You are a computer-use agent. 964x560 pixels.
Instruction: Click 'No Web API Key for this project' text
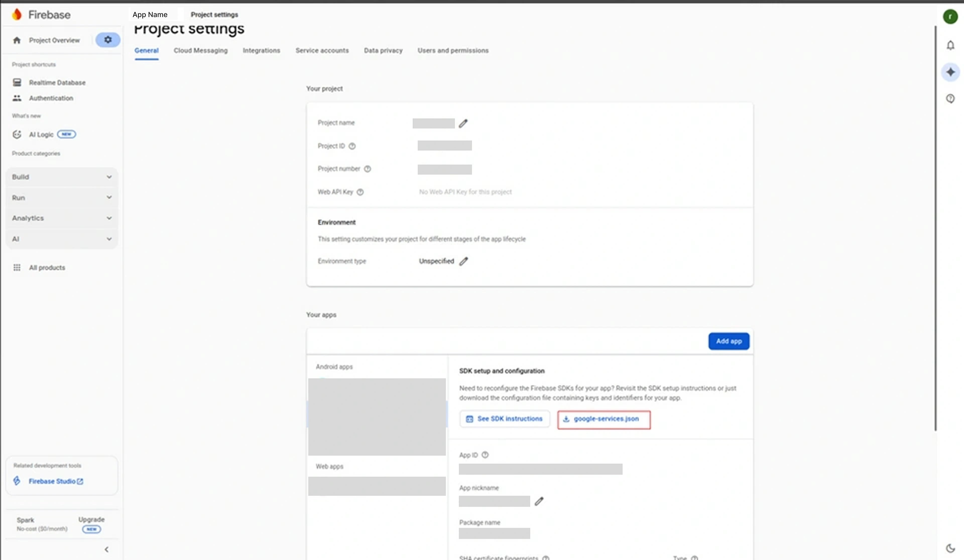point(465,192)
